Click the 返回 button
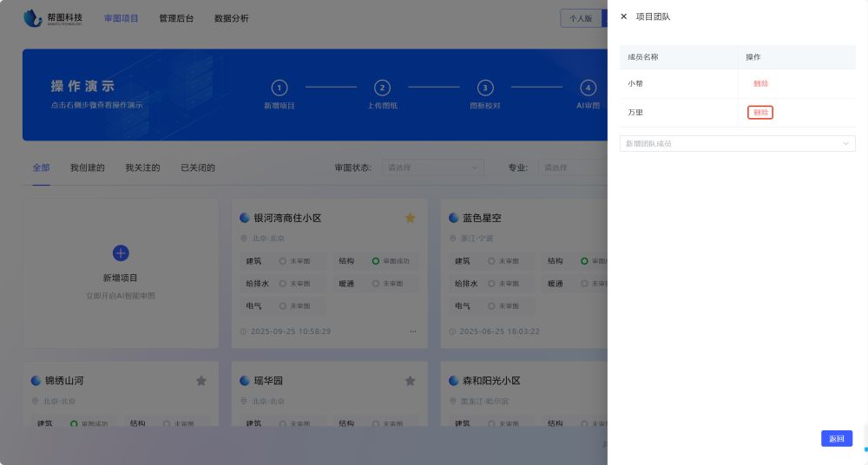The height and width of the screenshot is (465, 868). (x=836, y=439)
